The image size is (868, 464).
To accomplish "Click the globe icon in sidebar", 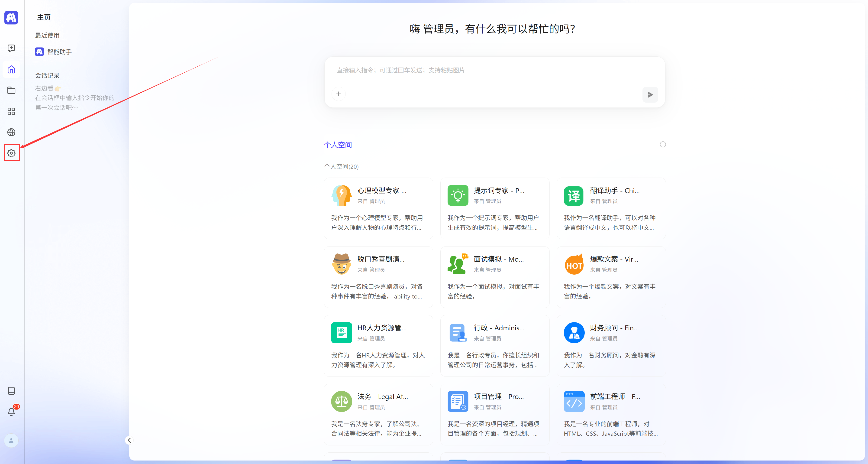I will pos(11,132).
